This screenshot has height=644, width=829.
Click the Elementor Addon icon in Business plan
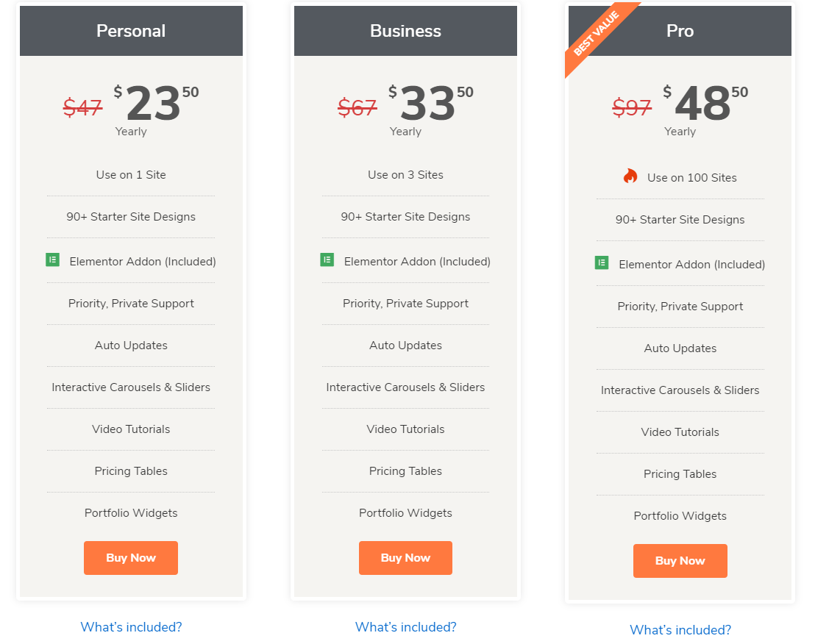tap(327, 260)
